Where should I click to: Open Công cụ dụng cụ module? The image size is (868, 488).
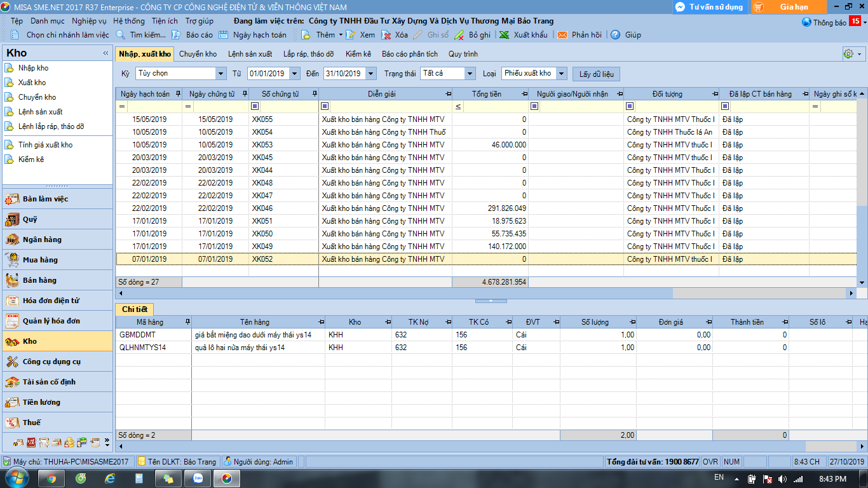(x=57, y=362)
